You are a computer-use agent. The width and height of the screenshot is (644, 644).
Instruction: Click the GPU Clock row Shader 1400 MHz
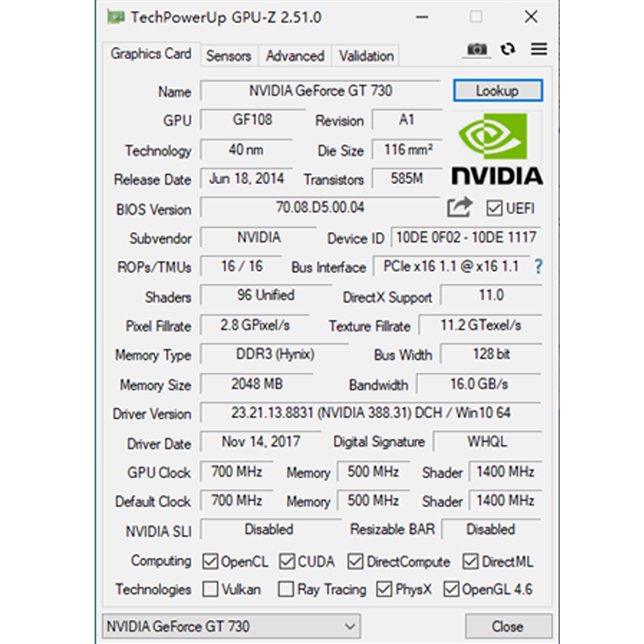click(x=505, y=472)
